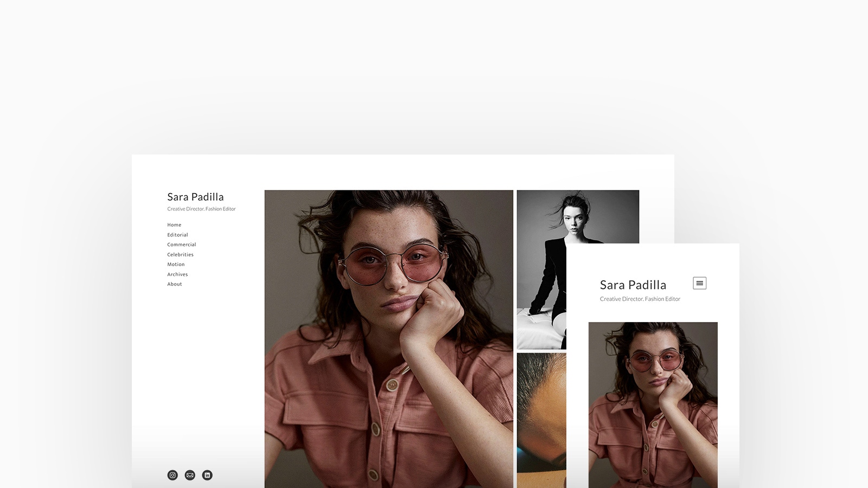Open the close-up hair photo thumbnail
Viewport: 868px width, 488px height.
(541, 420)
